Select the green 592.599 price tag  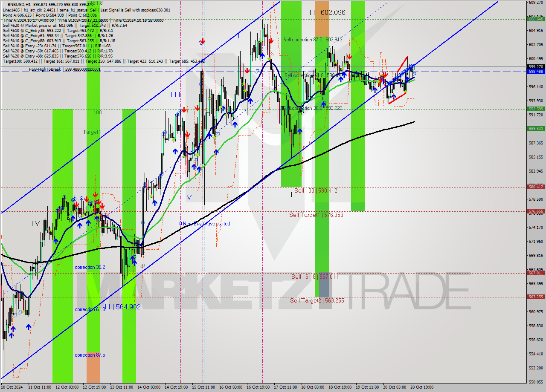point(536,109)
